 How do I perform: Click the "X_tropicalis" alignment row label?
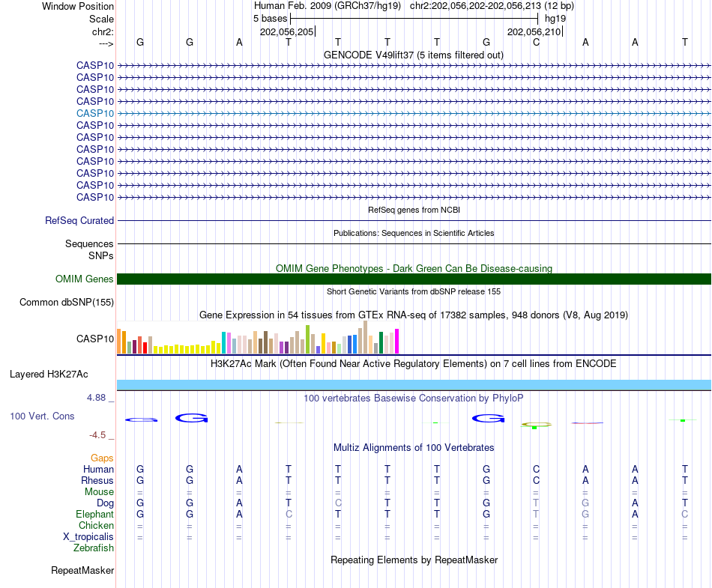[x=88, y=537]
